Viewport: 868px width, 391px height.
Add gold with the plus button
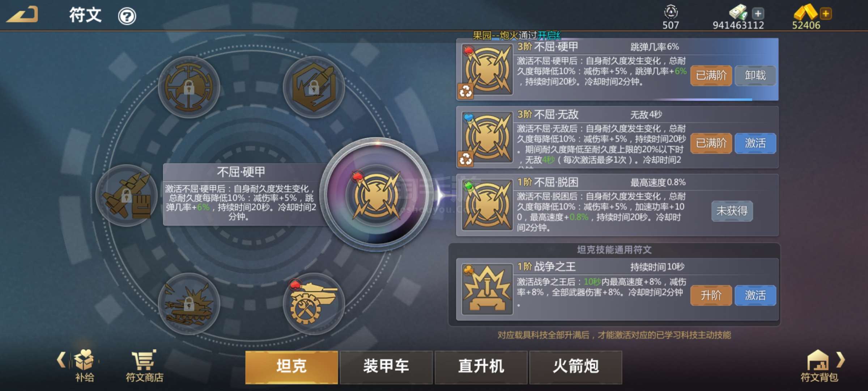pyautogui.click(x=825, y=14)
